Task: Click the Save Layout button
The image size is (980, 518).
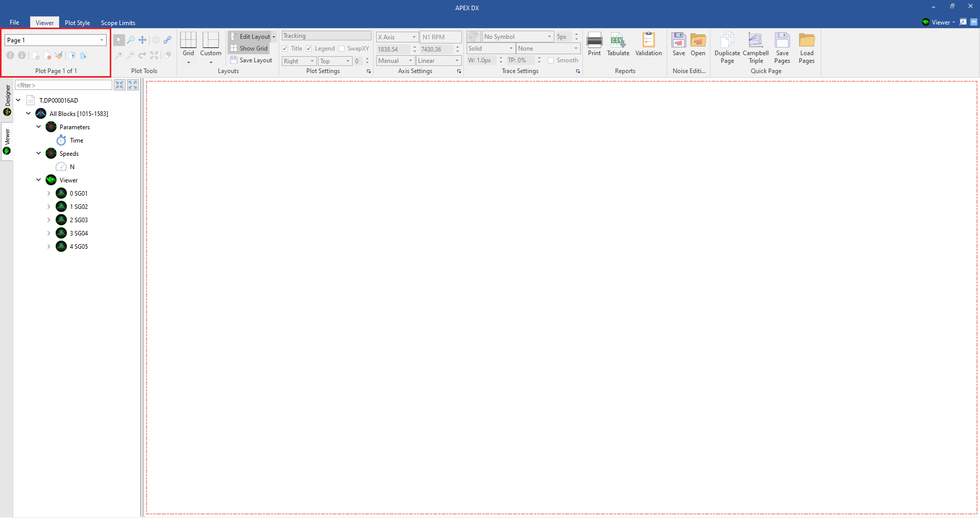Action: coord(251,60)
